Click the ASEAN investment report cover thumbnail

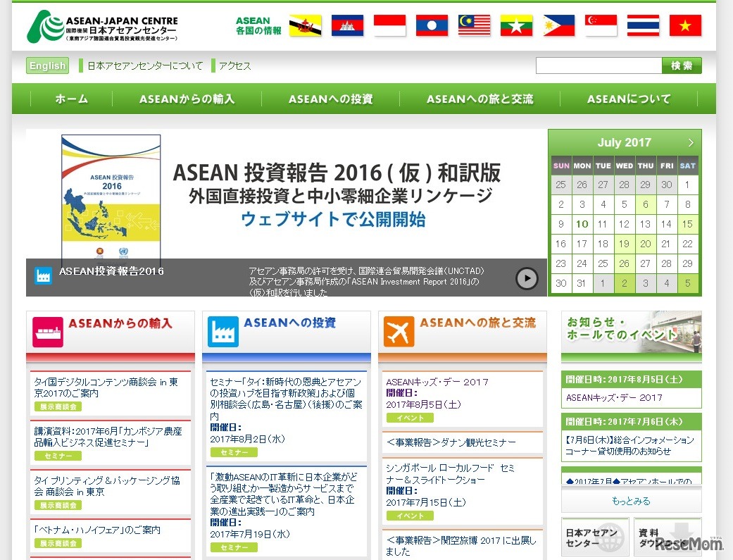pyautogui.click(x=111, y=197)
